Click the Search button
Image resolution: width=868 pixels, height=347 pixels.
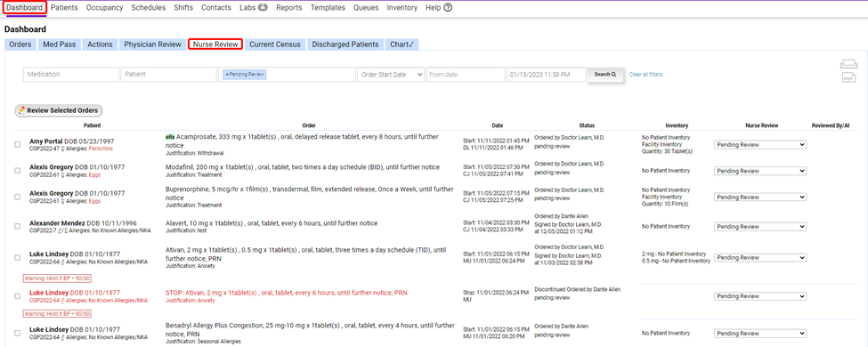tap(605, 74)
